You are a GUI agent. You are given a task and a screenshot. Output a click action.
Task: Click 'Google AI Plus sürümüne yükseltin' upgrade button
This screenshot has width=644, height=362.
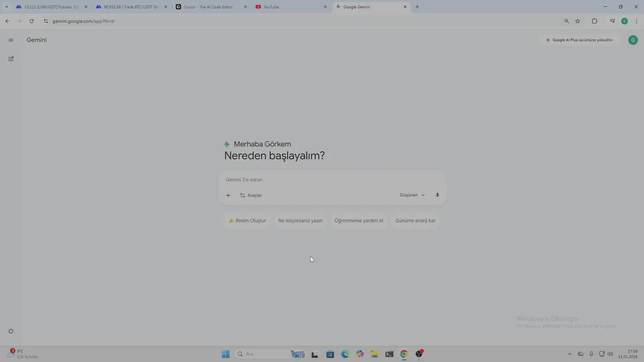(580, 40)
